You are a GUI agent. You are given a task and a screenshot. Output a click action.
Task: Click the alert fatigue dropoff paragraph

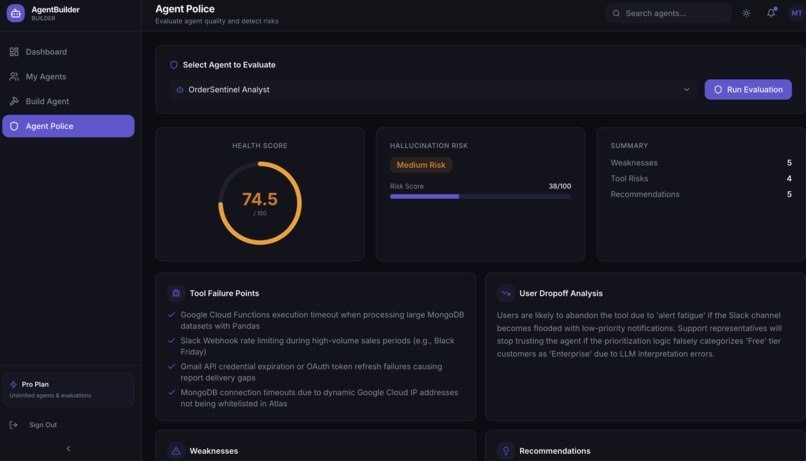point(639,335)
